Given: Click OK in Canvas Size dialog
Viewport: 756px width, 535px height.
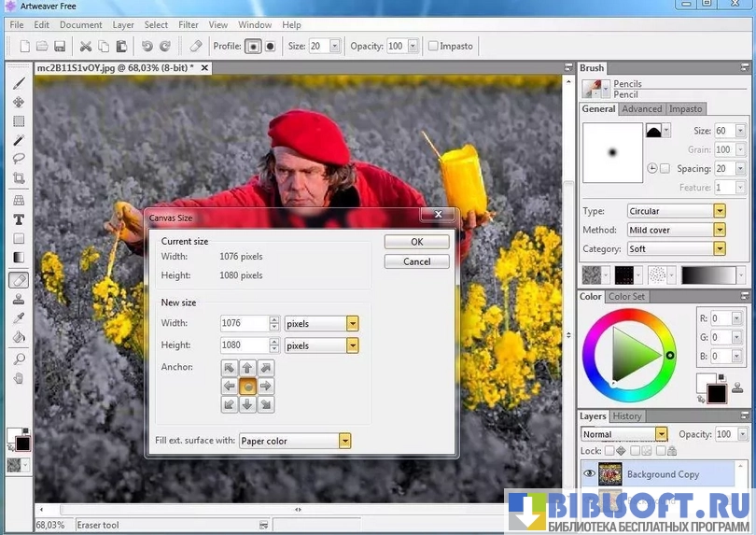Looking at the screenshot, I should click(416, 242).
